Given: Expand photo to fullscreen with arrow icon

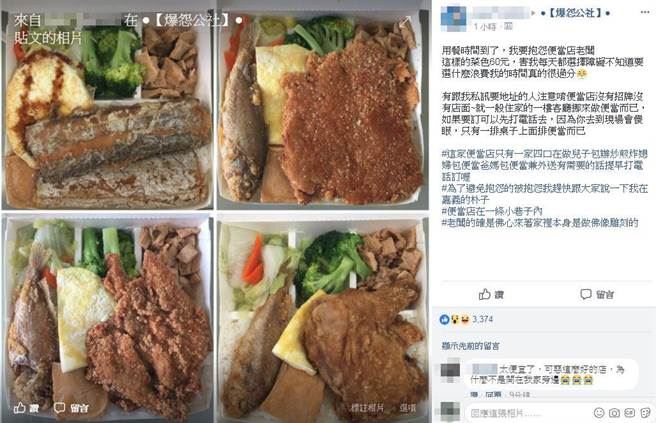Looking at the screenshot, I should [x=405, y=22].
